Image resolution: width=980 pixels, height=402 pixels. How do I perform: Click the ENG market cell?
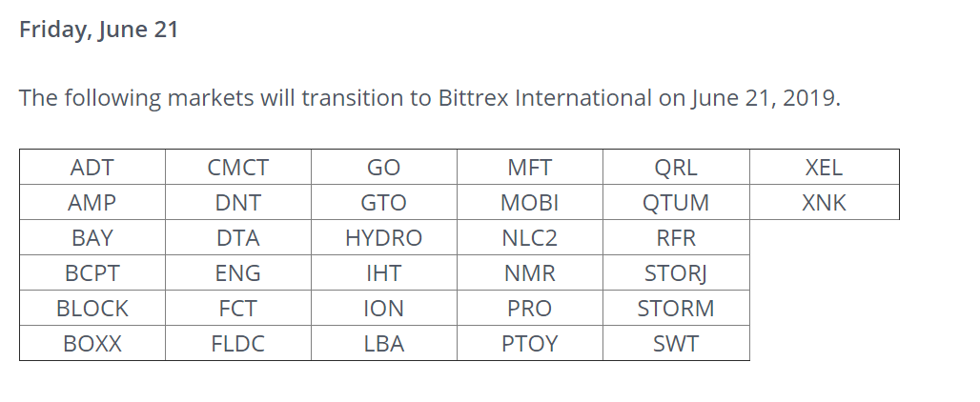click(238, 272)
